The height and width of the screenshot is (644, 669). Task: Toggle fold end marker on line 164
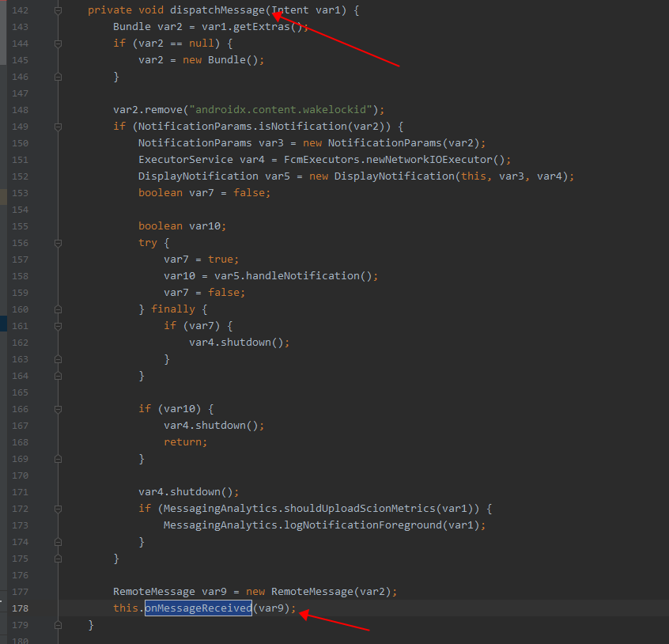click(x=58, y=376)
